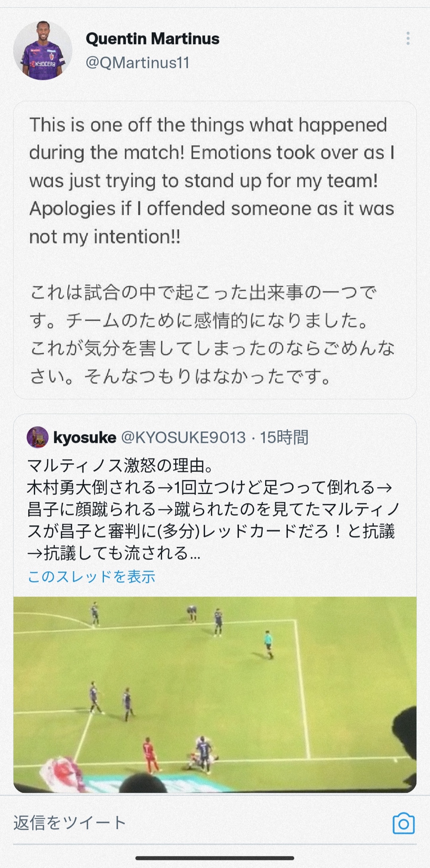Tap the English apology tweet text
The width and height of the screenshot is (430, 868).
click(211, 180)
